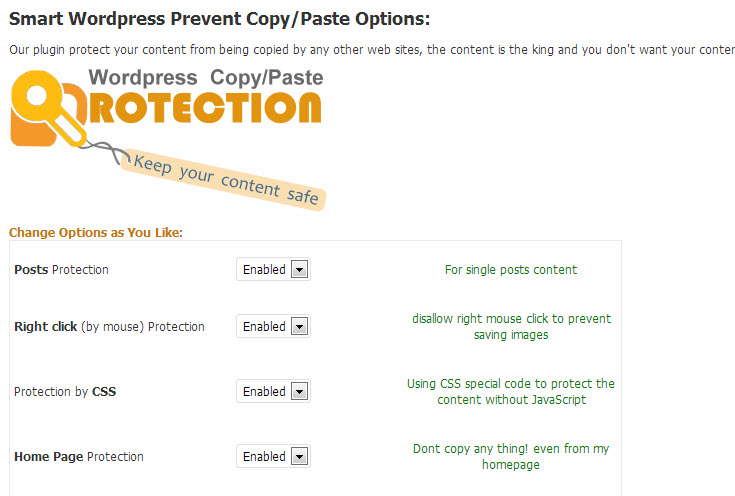Click the 'Dont copy any thing!' description

[x=511, y=457]
